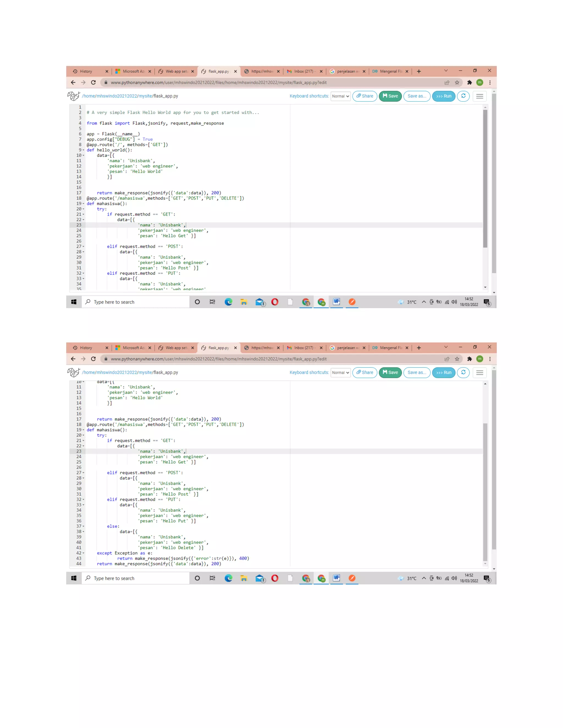Open share page icon in upper address bar
The width and height of the screenshot is (563, 728).
447,82
